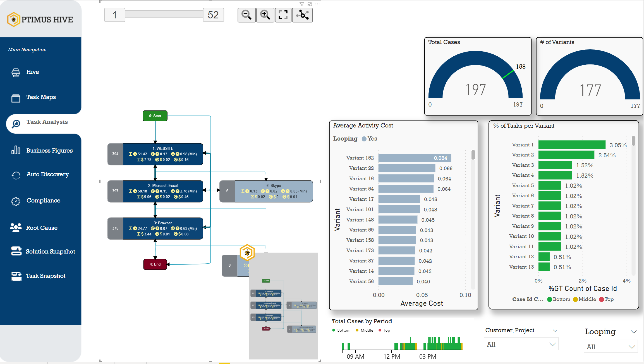This screenshot has height=364, width=644.
Task: Click the bee hexagon icon on minimap
Action: coord(247,253)
